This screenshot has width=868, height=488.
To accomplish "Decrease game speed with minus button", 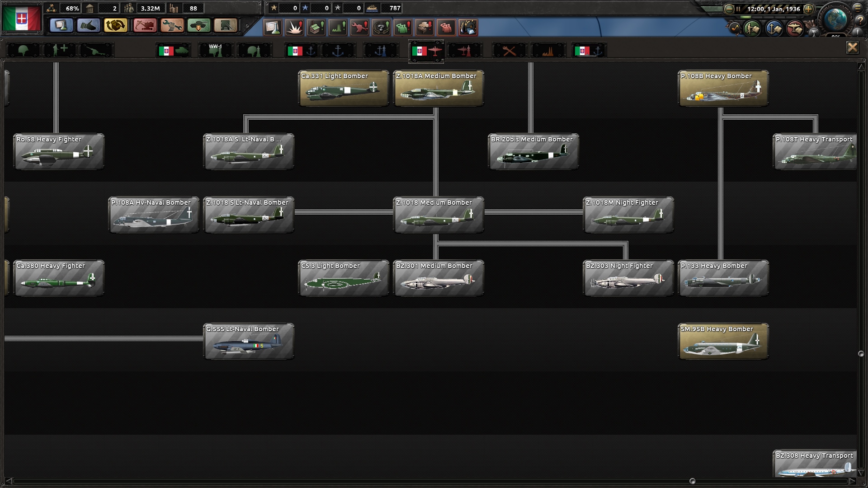I will tap(729, 9).
